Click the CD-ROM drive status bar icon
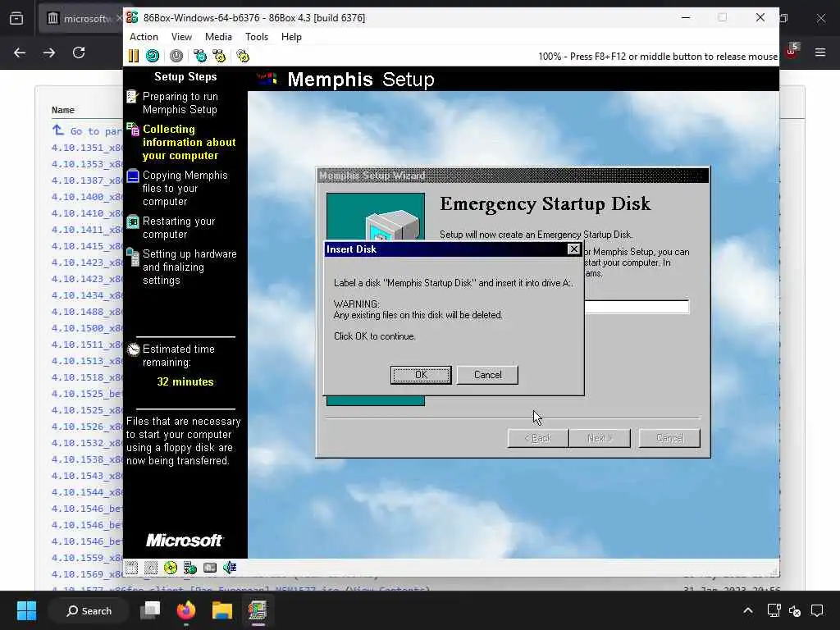840x630 pixels. tap(171, 568)
